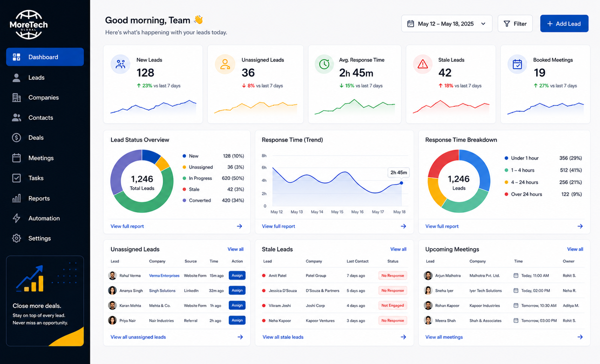The height and width of the screenshot is (364, 600).
Task: Click the Avg. Response Time clock icon
Action: pyautogui.click(x=324, y=64)
